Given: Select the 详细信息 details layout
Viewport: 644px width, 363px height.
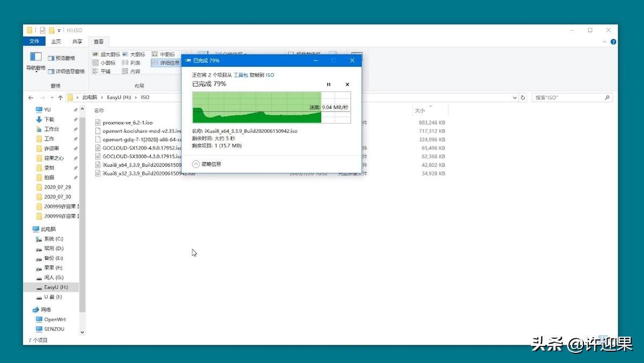Looking at the screenshot, I should tap(166, 63).
